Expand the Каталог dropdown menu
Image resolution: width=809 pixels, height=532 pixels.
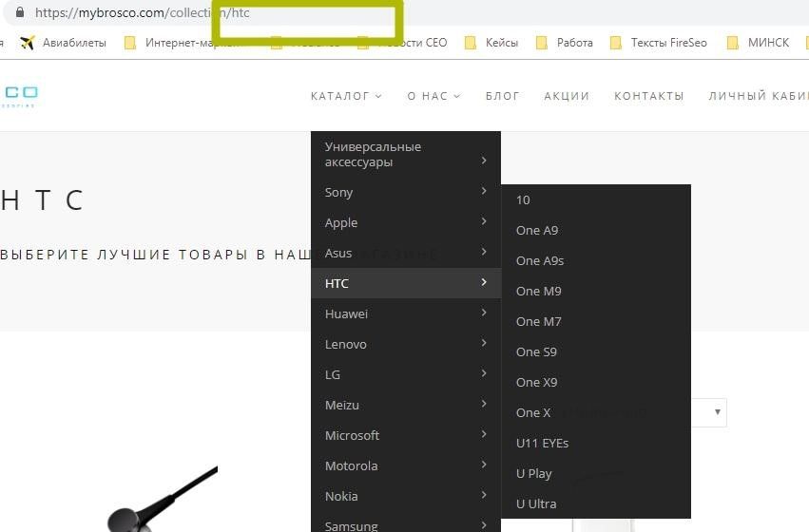click(x=346, y=96)
